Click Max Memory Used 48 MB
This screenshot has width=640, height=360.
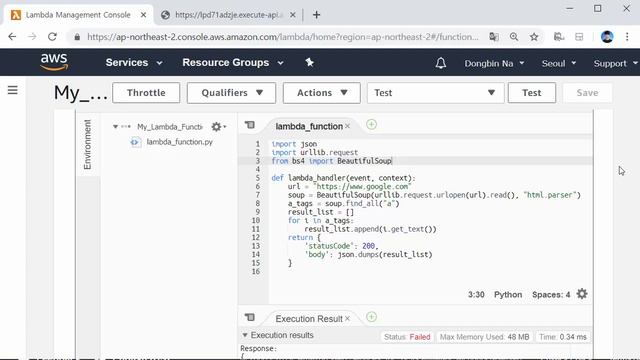click(x=484, y=337)
